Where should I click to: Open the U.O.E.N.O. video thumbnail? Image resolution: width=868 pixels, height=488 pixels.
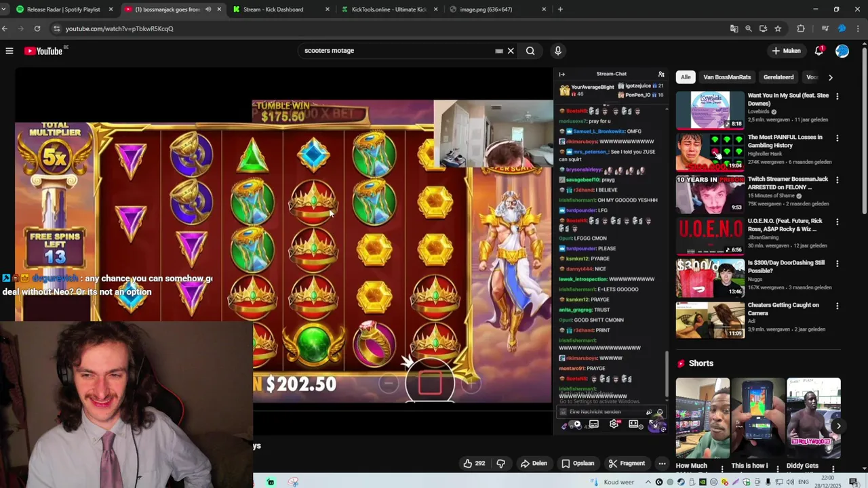pyautogui.click(x=710, y=235)
